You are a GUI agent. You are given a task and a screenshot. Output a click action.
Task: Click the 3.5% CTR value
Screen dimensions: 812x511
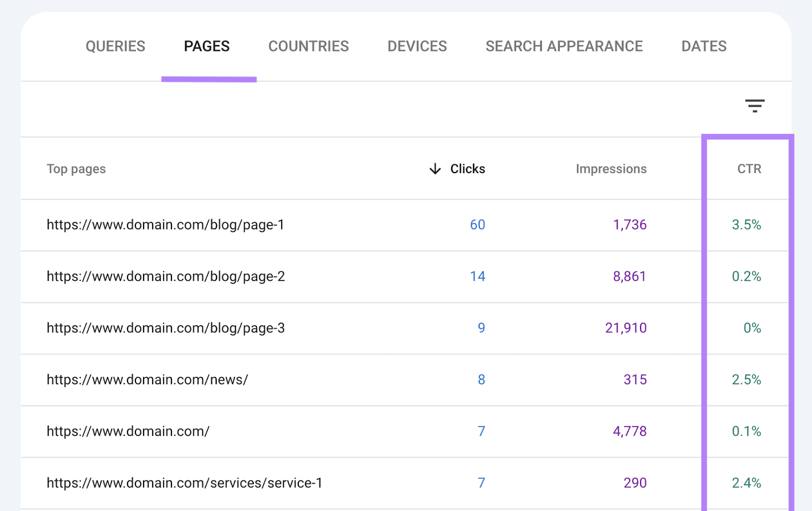[x=747, y=225]
